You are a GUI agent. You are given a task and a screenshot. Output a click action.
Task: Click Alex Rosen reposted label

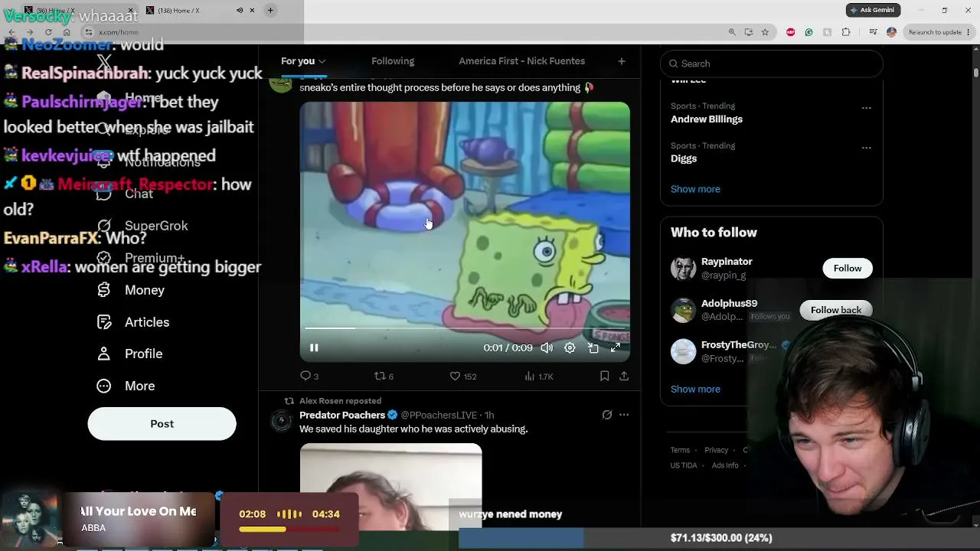pyautogui.click(x=340, y=401)
